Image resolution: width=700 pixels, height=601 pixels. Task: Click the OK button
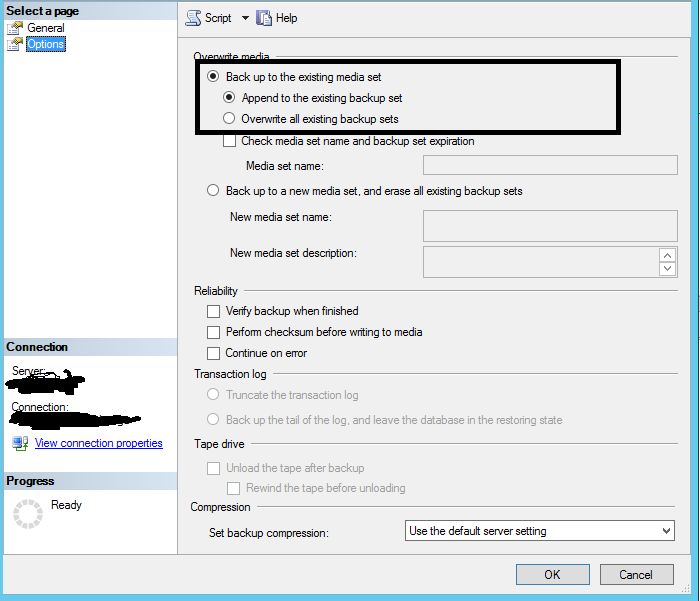(x=553, y=574)
